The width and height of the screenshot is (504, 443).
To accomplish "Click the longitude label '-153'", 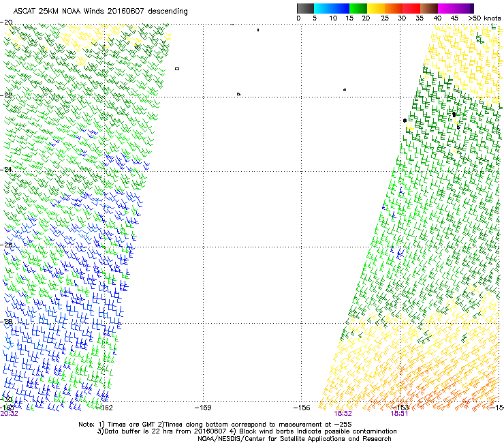I will click(x=400, y=408).
